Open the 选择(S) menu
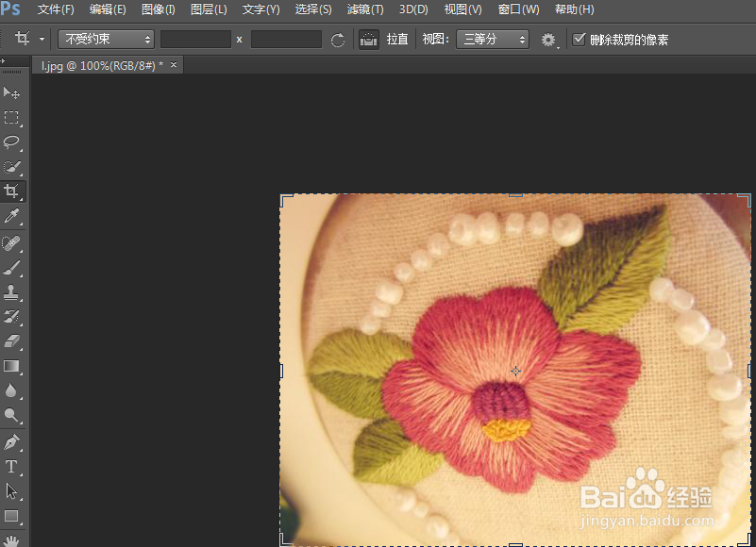This screenshot has width=756, height=547. click(x=313, y=9)
